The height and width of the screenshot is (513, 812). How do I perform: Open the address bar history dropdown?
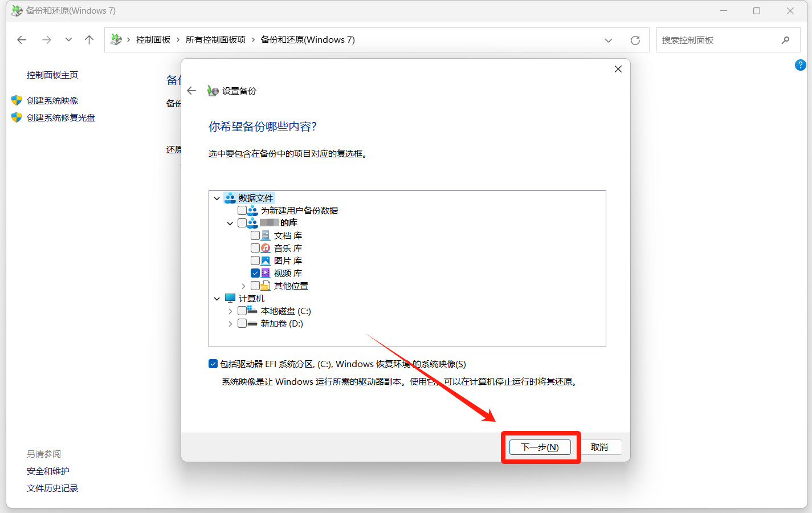(x=608, y=40)
